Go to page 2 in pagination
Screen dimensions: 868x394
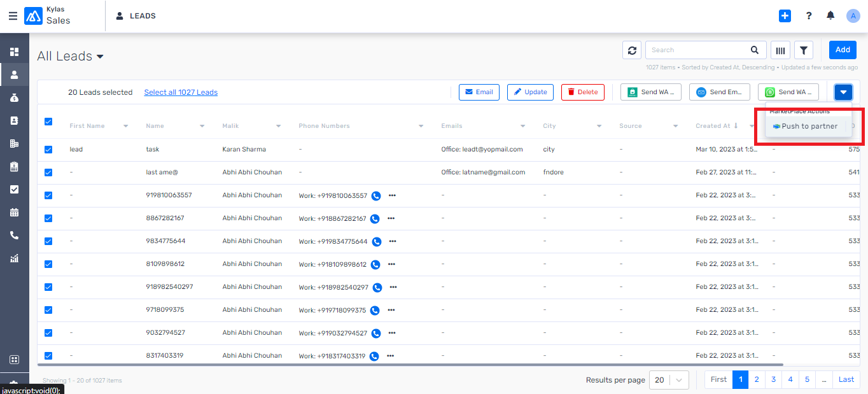(757, 379)
